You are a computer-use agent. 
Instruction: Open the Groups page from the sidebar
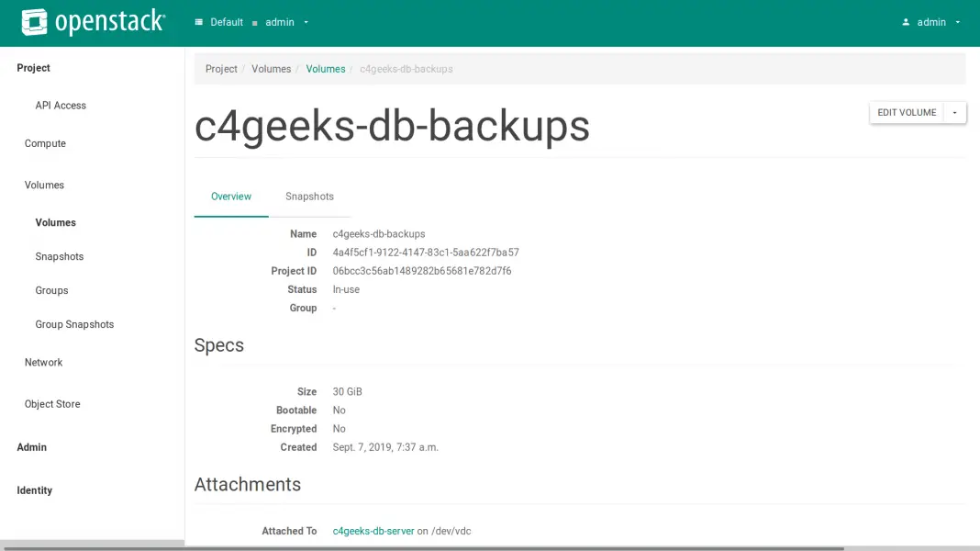click(x=51, y=290)
